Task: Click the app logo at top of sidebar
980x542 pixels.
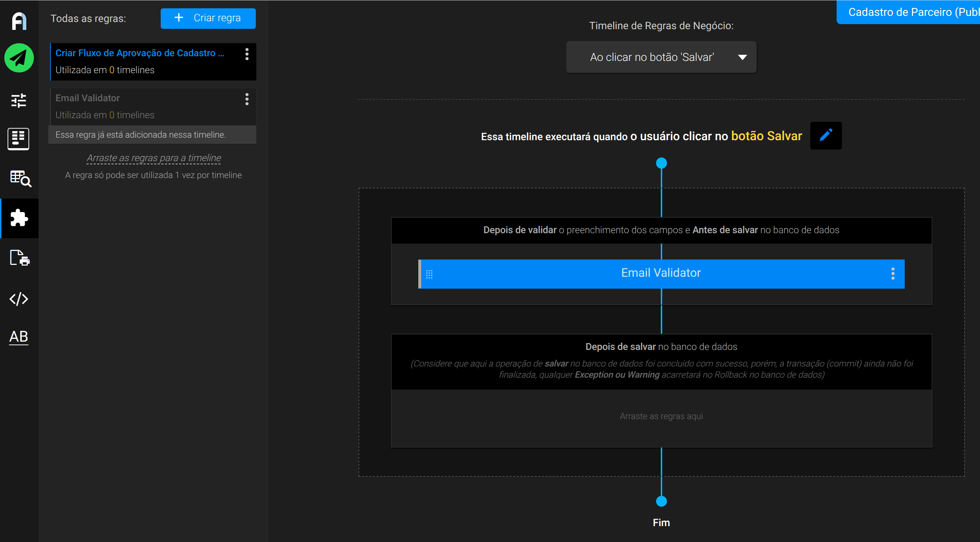Action: tap(19, 21)
